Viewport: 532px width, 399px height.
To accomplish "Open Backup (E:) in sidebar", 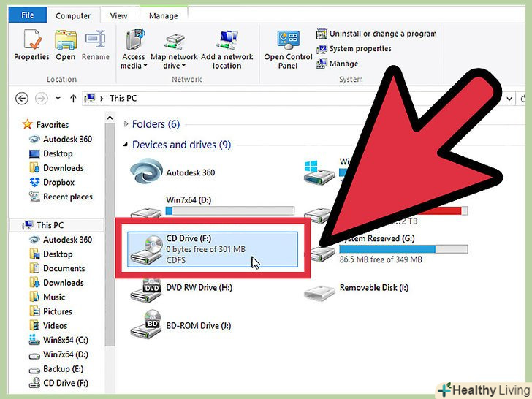I will (56, 369).
